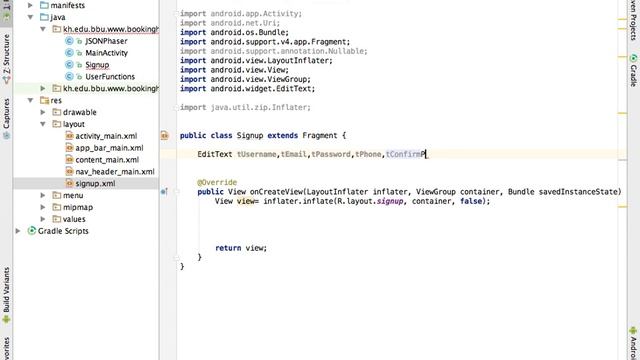Viewport: 640px width, 360px height.
Task: Click the Signup class icon in tree
Action: (69, 64)
